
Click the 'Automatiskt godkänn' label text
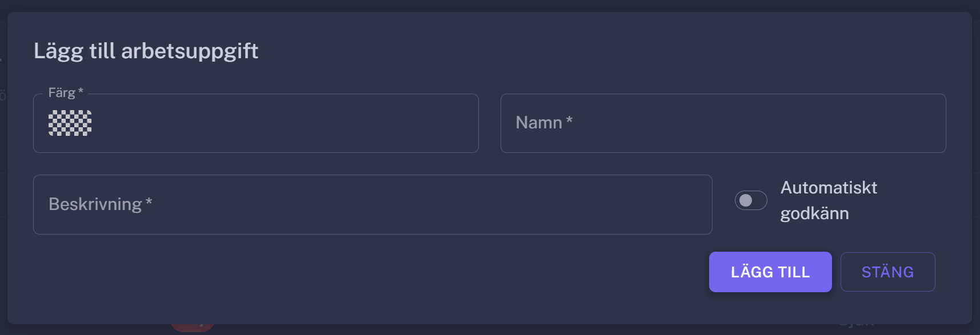[x=828, y=200]
